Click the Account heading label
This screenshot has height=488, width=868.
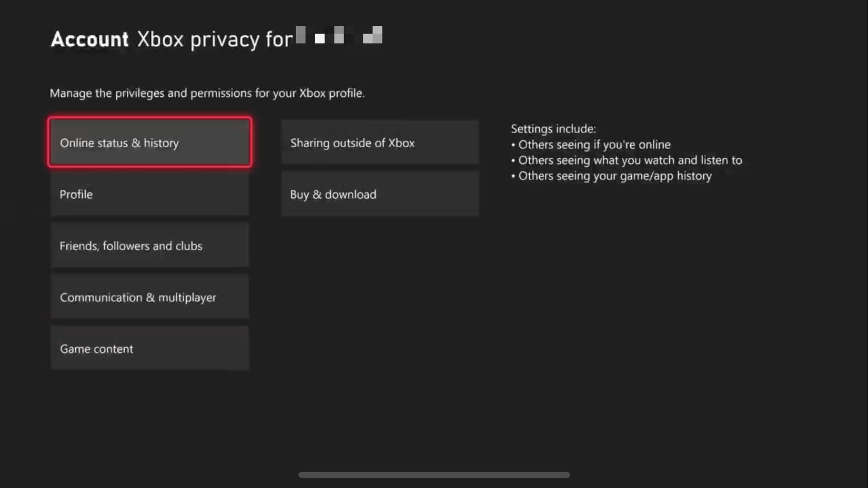[88, 39]
